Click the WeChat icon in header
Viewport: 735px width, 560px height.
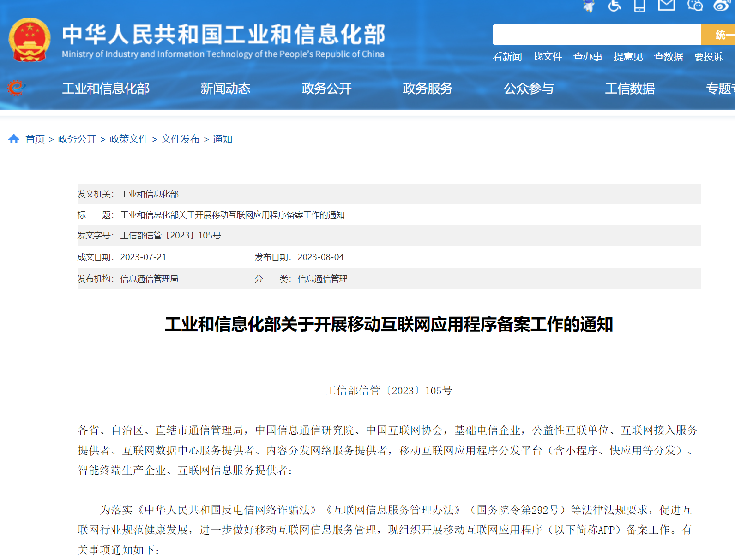click(695, 6)
